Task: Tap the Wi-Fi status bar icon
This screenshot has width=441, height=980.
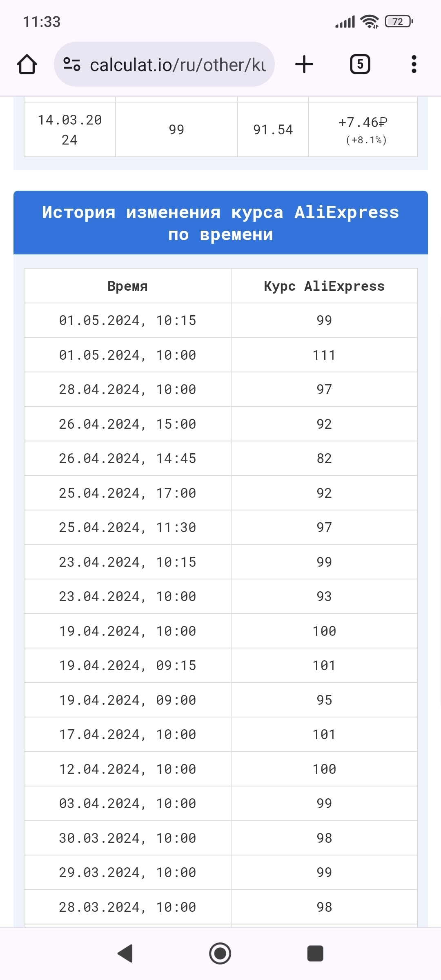Action: point(370,21)
